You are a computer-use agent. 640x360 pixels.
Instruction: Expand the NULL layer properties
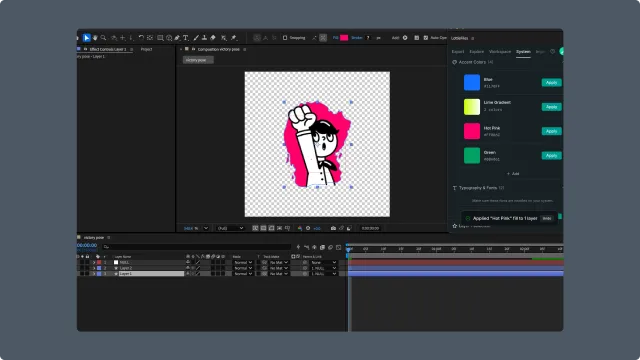coord(94,262)
